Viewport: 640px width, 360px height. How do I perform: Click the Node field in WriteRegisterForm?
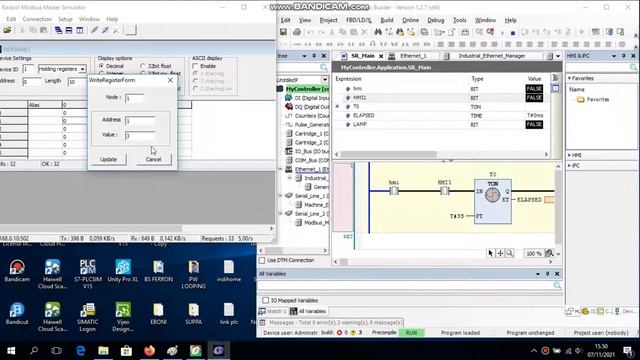[134, 98]
